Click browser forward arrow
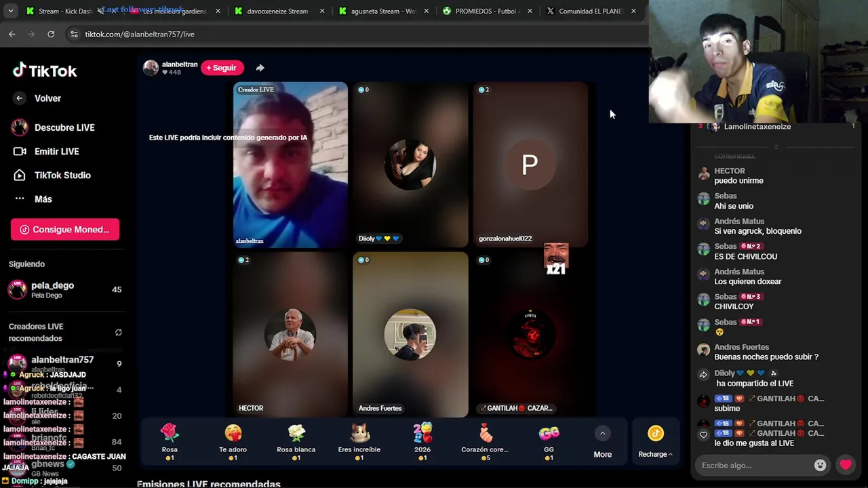Image resolution: width=868 pixels, height=488 pixels. 31,34
